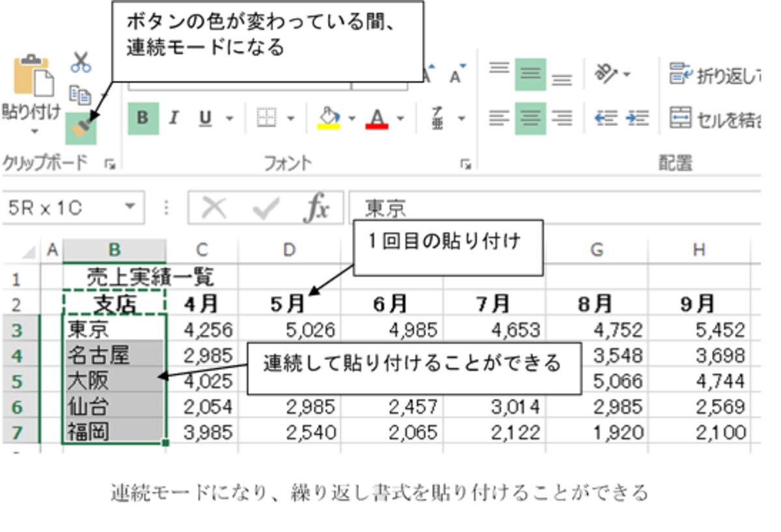Open the Name Box dropdown arrow
781x532 pixels.
coord(131,207)
